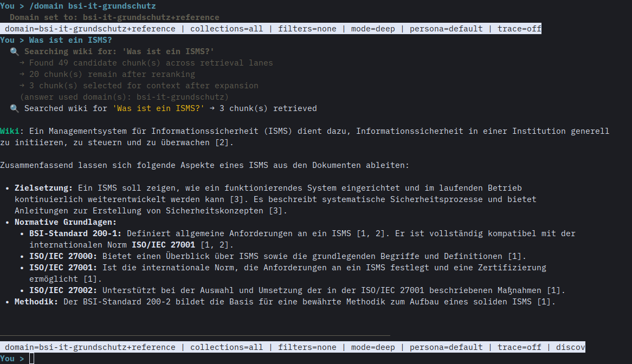632x364 pixels.
Task: Click 'filters=none' in top status bar
Action: (x=307, y=29)
